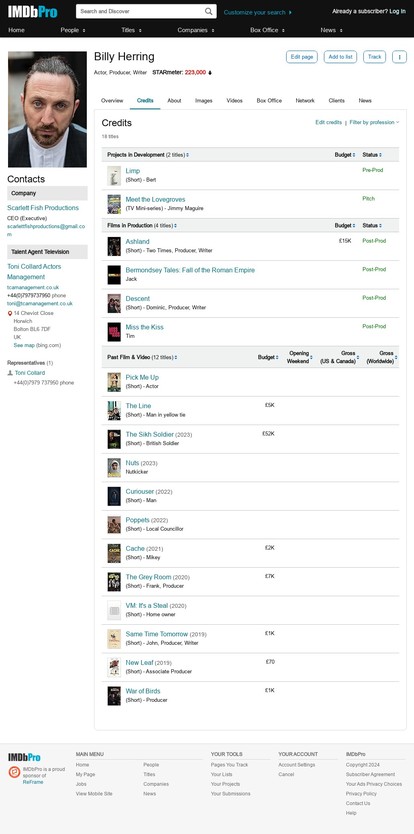Click the person icon beside Toni Collard
414x834 pixels.
pyautogui.click(x=10, y=373)
